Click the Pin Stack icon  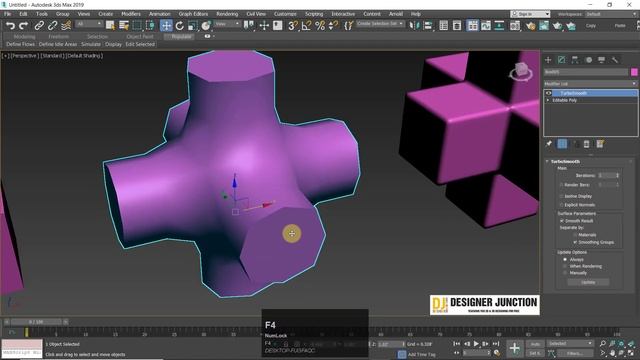549,144
